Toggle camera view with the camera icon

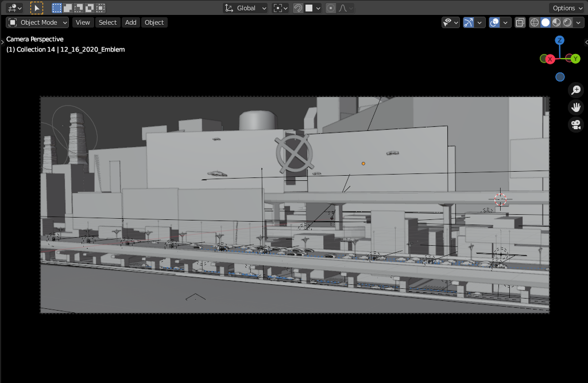pyautogui.click(x=575, y=125)
